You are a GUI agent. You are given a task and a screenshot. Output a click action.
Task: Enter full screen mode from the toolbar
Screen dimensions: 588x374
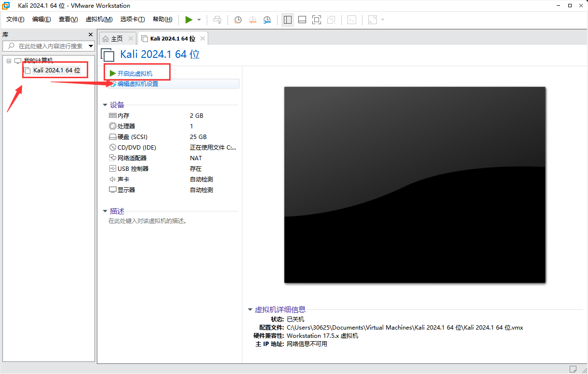pyautogui.click(x=317, y=19)
